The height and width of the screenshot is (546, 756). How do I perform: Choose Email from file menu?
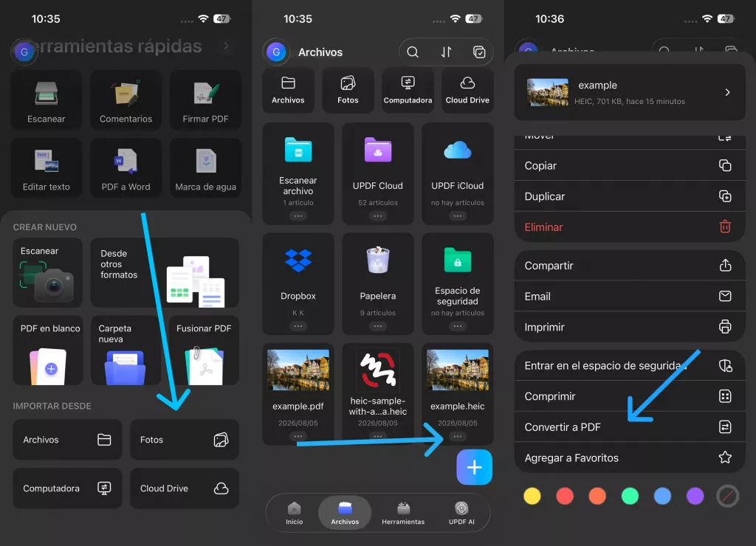pos(630,297)
